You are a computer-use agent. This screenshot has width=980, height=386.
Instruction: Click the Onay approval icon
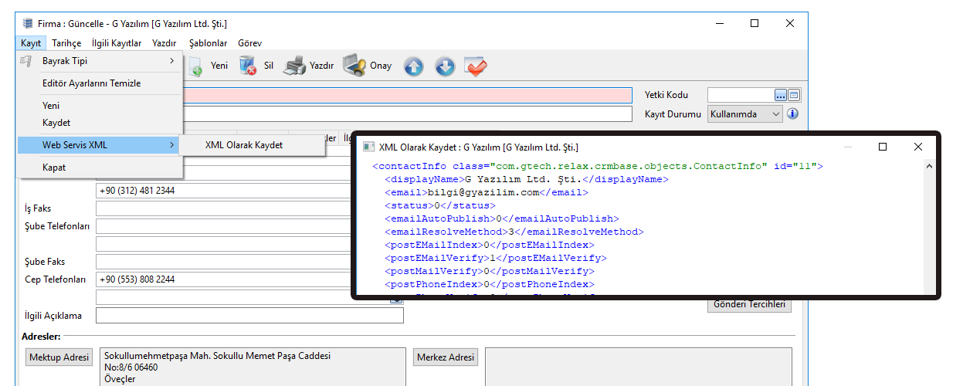pyautogui.click(x=354, y=66)
